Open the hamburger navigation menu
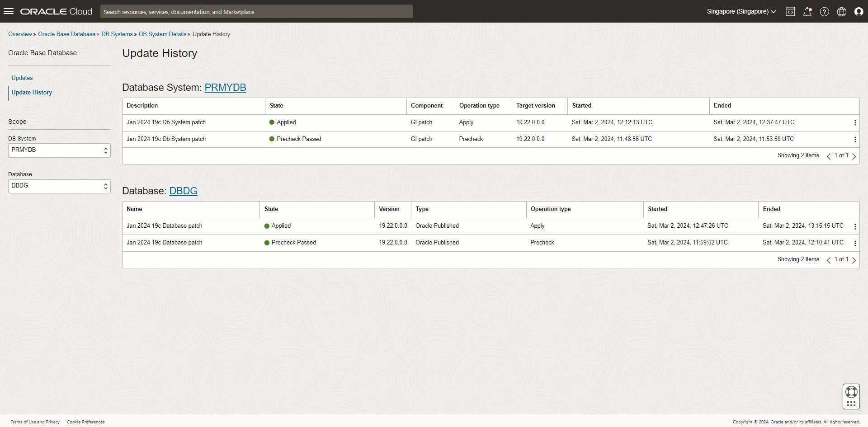The height and width of the screenshot is (427, 868). 9,11
